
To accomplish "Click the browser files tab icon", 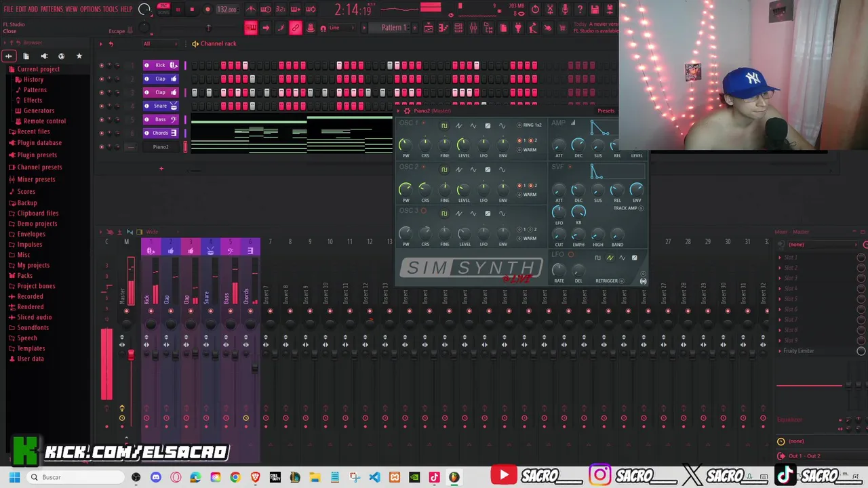I will pyautogui.click(x=26, y=56).
